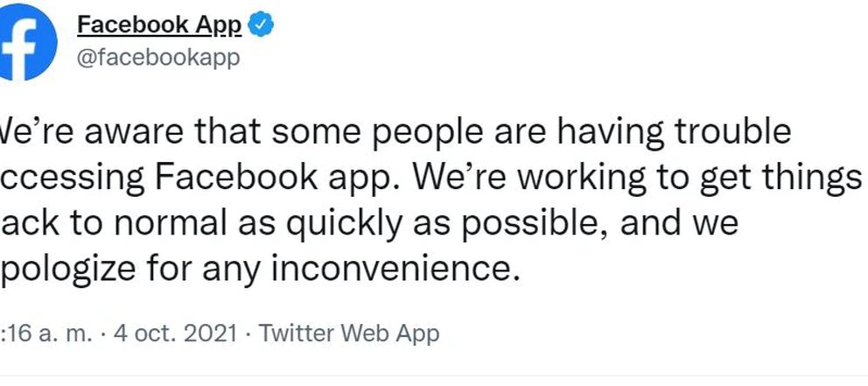868x386 pixels.
Task: Click the blue verified checkmark badge
Action: [x=261, y=25]
